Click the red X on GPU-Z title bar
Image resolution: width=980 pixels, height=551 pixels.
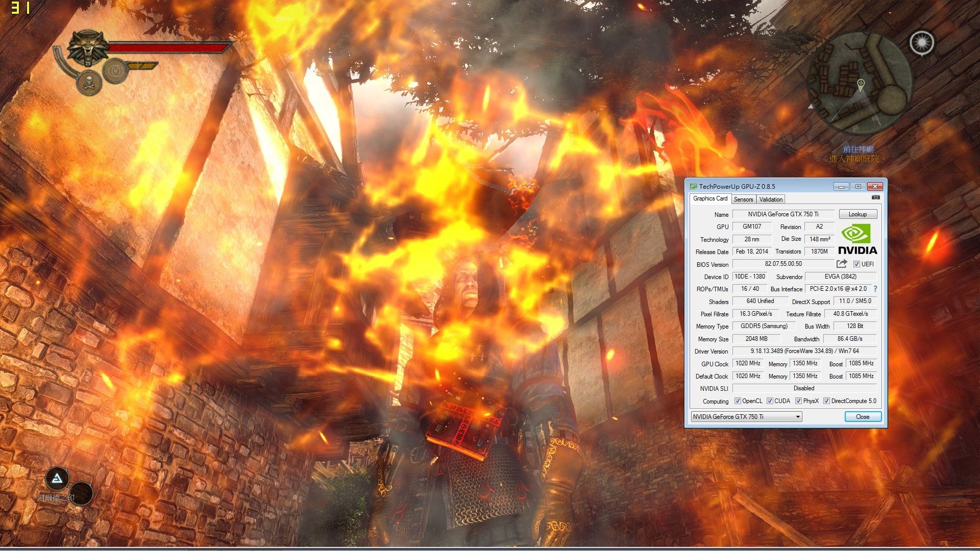875,187
